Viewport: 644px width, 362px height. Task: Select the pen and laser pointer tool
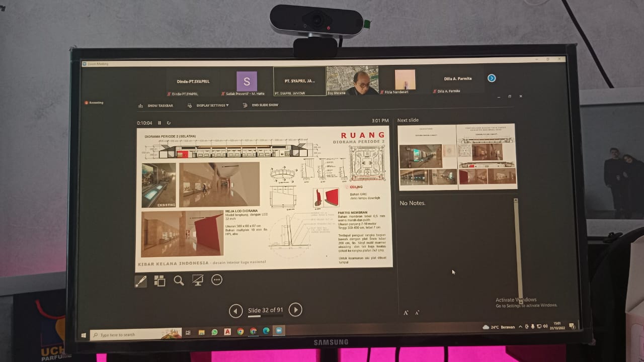tap(141, 281)
